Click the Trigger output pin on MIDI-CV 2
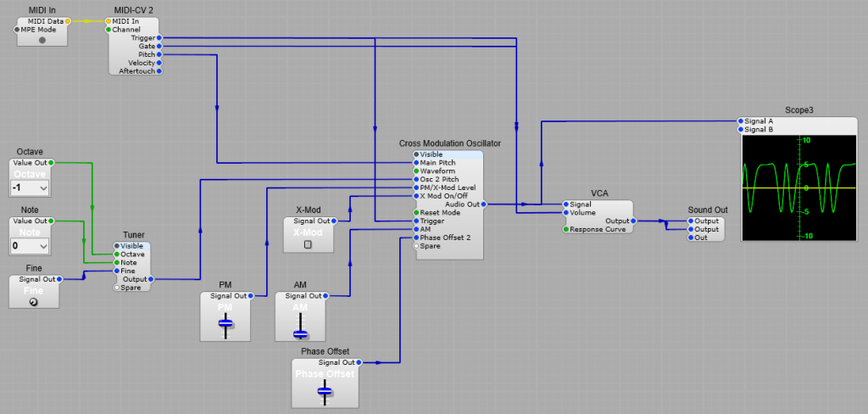Viewport: 868px width, 414px height. pyautogui.click(x=159, y=37)
